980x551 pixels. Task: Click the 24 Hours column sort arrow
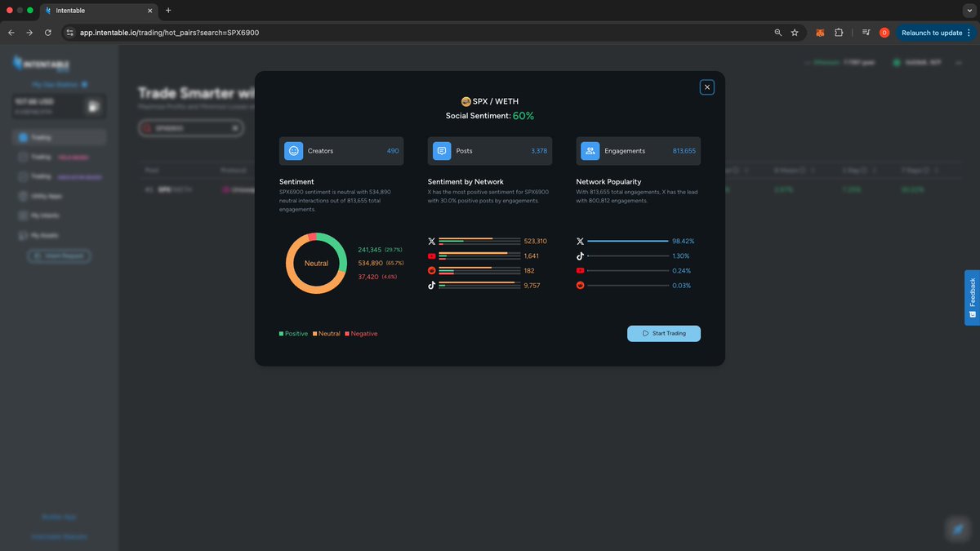pos(813,170)
